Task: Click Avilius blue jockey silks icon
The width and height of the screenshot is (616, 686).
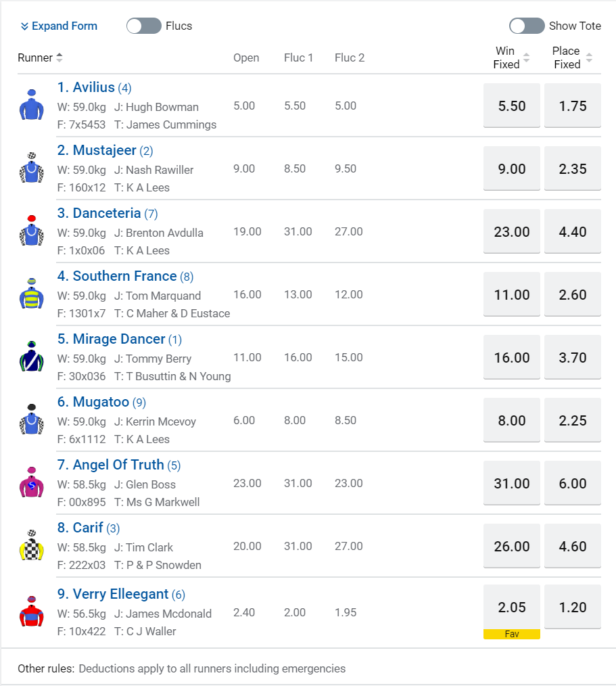Action: (31, 105)
